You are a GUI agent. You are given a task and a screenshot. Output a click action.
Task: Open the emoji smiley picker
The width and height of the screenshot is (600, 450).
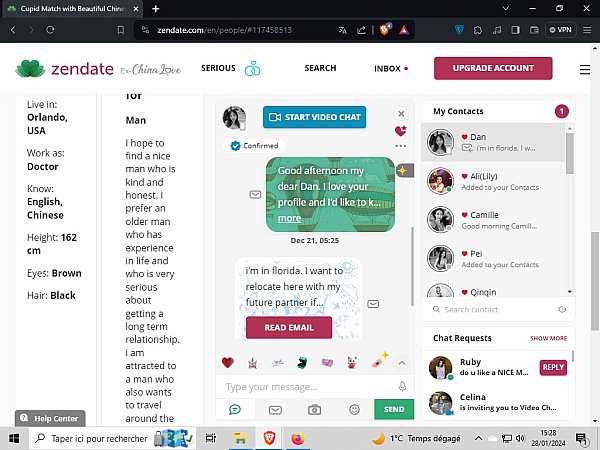point(354,410)
